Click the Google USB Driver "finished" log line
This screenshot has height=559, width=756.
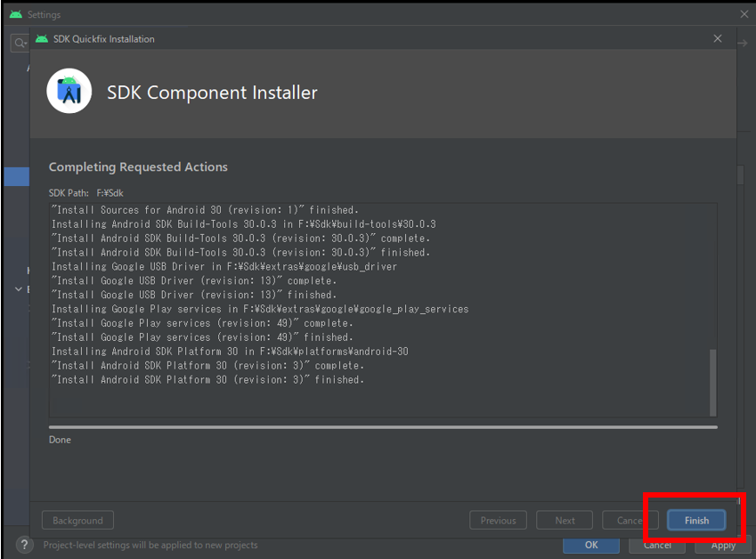194,295
